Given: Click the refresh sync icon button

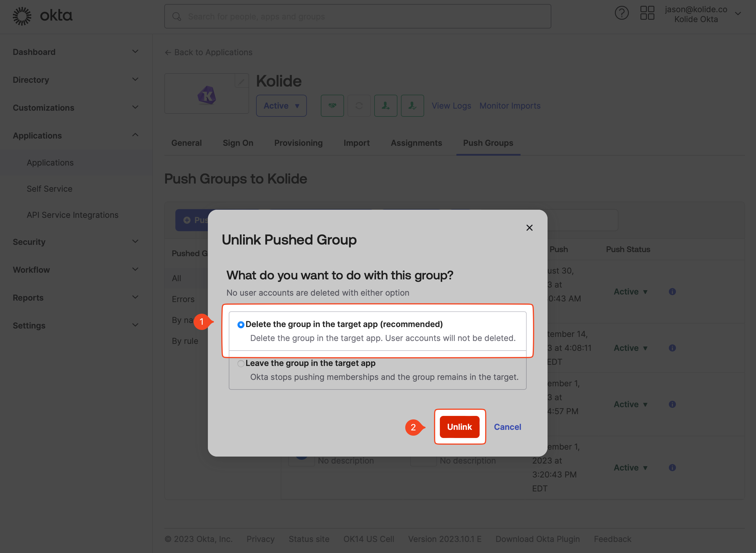Looking at the screenshot, I should tap(359, 106).
